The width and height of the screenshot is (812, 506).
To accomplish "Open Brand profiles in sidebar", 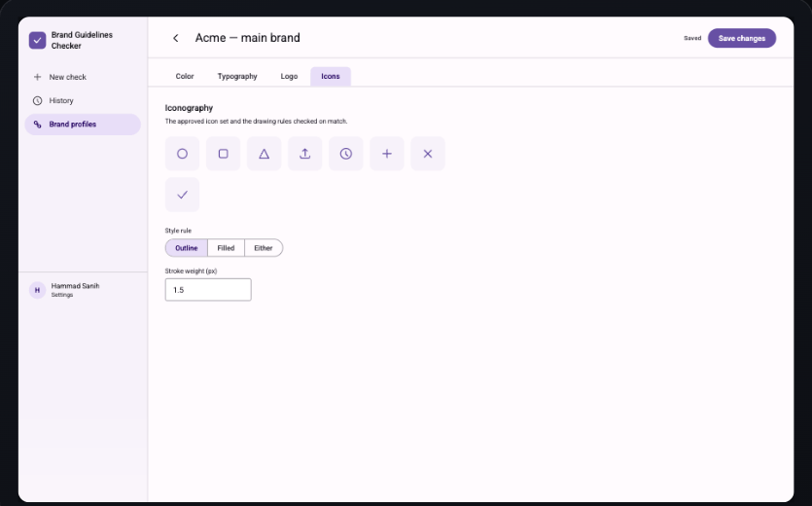I will (83, 125).
